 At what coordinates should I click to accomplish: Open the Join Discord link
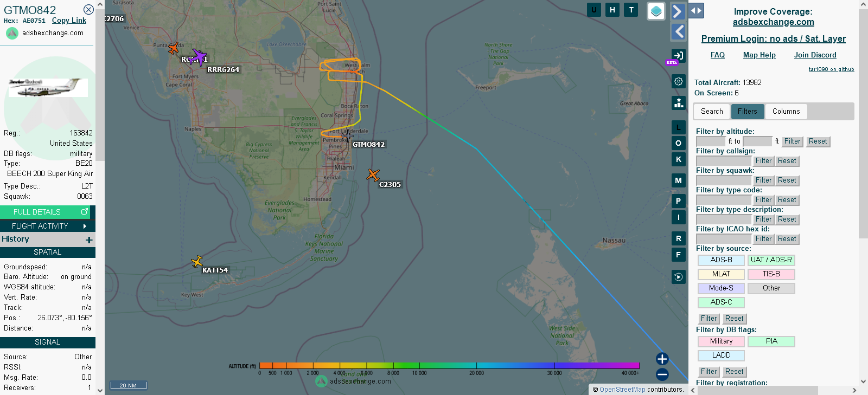click(815, 55)
